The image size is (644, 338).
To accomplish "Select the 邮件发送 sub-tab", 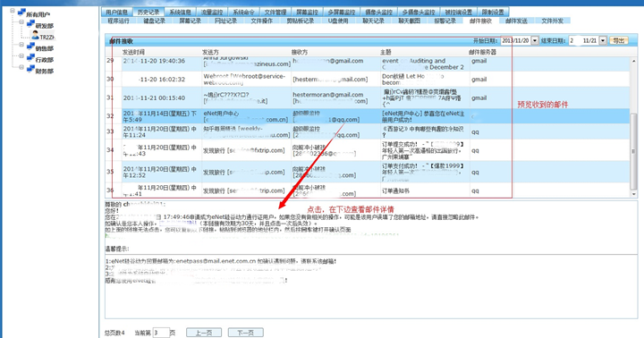I will (516, 21).
